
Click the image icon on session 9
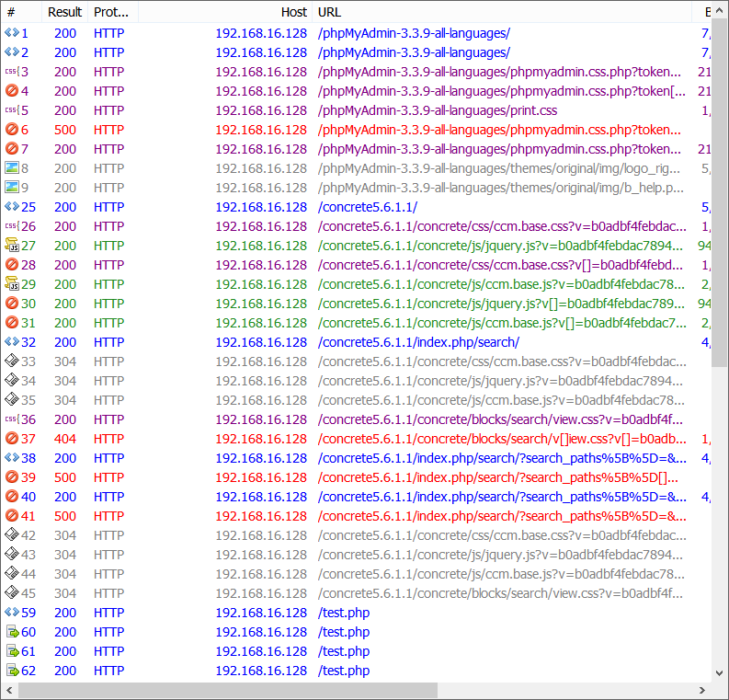(x=11, y=188)
